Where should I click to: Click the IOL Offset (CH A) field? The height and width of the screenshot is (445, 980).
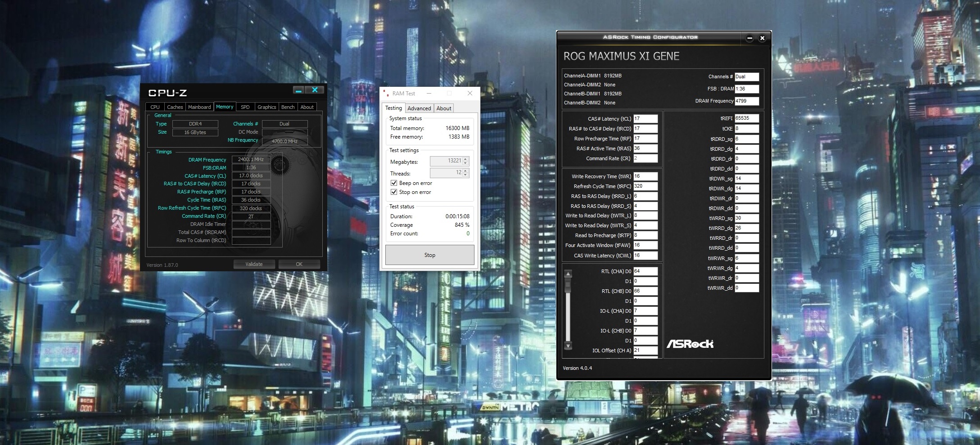(646, 351)
